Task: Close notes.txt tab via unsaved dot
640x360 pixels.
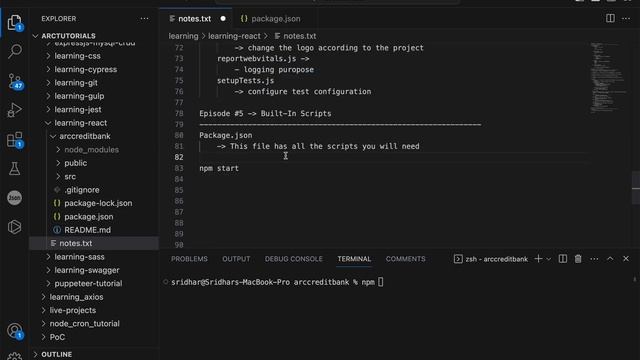Action: [223, 19]
